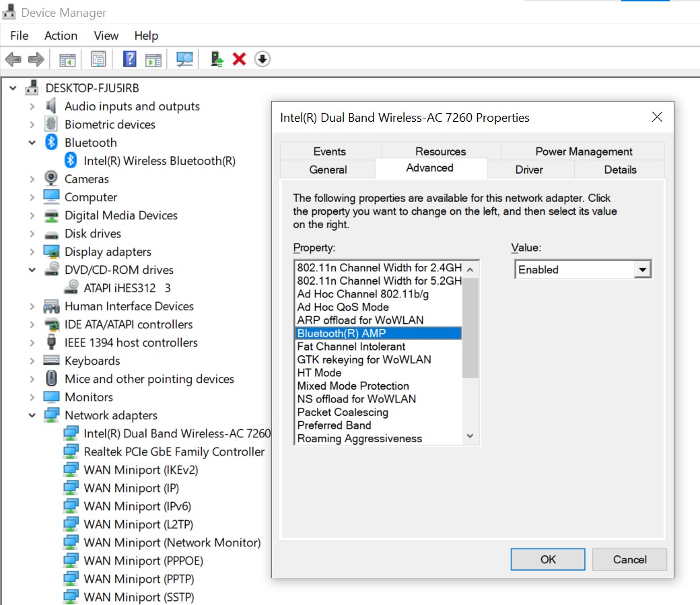Collapse the DVD/CD-ROM drives node
The width and height of the screenshot is (700, 605).
tap(32, 270)
